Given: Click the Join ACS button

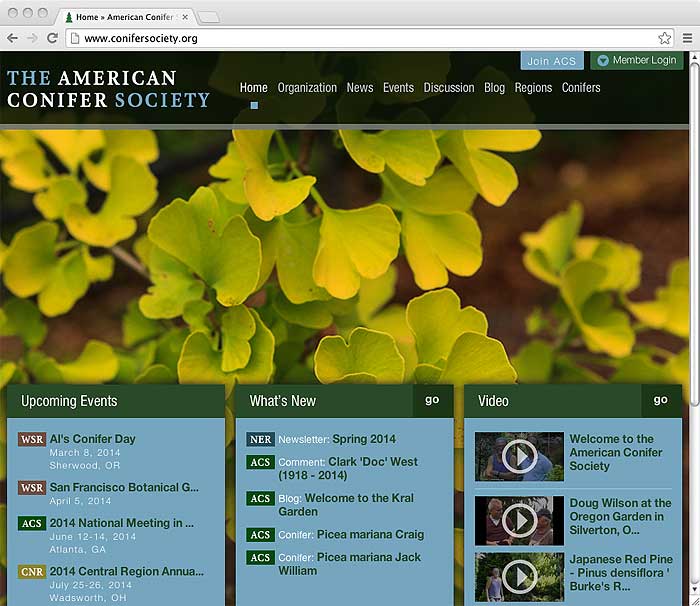Looking at the screenshot, I should point(552,61).
